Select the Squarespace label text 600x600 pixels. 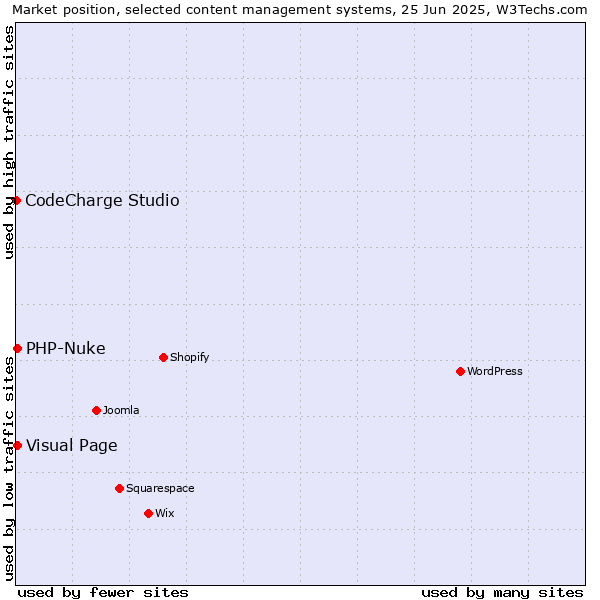[160, 489]
